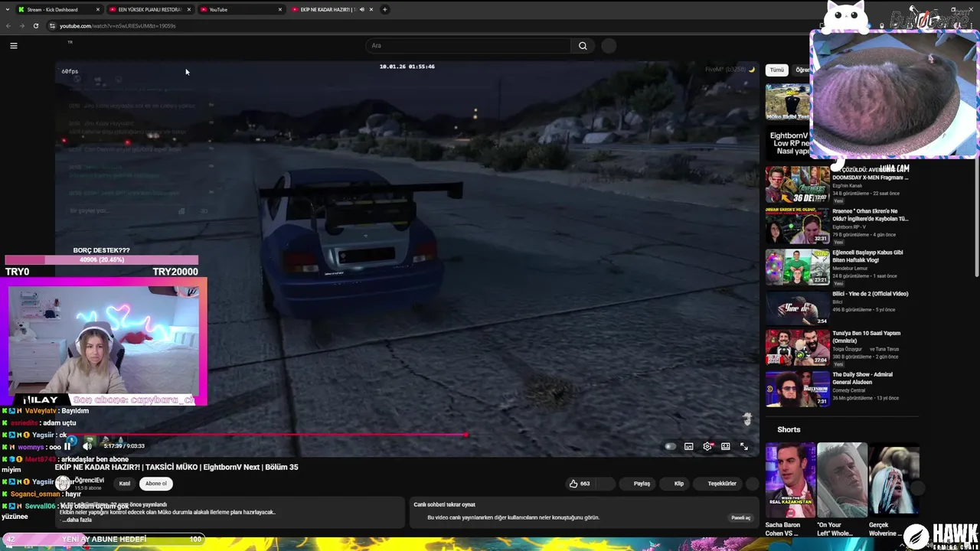Expand the description with '...daha fazla'
This screenshot has width=980, height=551.
pos(76,520)
